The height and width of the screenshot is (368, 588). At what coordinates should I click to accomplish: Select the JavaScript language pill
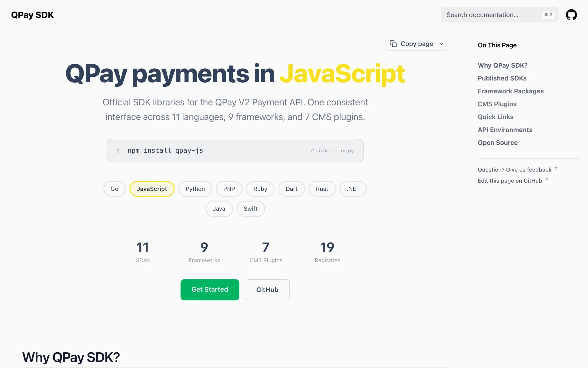(152, 189)
